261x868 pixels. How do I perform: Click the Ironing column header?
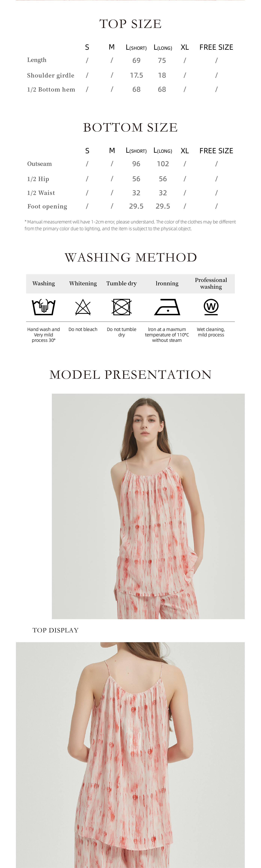[167, 283]
